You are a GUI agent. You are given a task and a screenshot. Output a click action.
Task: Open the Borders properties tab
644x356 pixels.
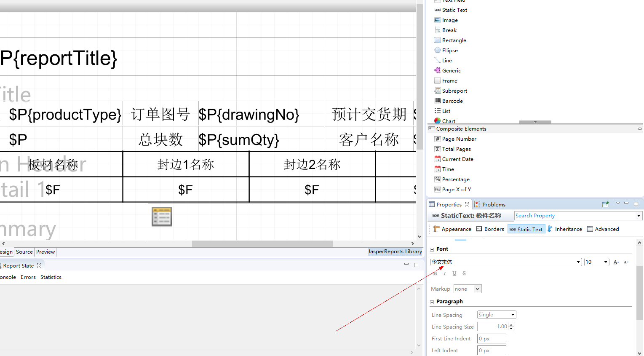coord(490,229)
